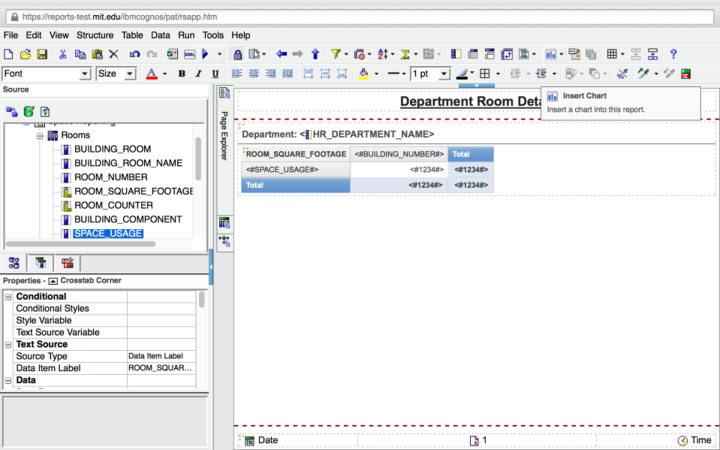The height and width of the screenshot is (450, 720).
Task: Click the Filter funnel icon
Action: coord(336,54)
